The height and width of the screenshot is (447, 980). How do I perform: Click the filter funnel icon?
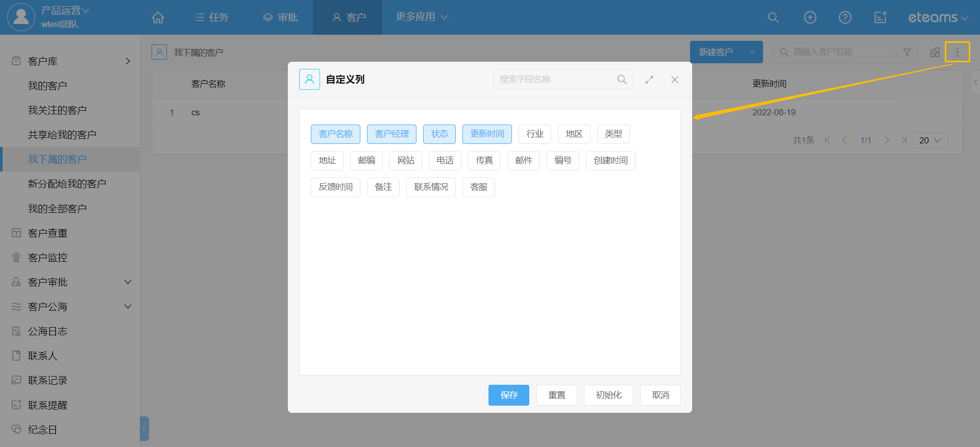point(907,52)
